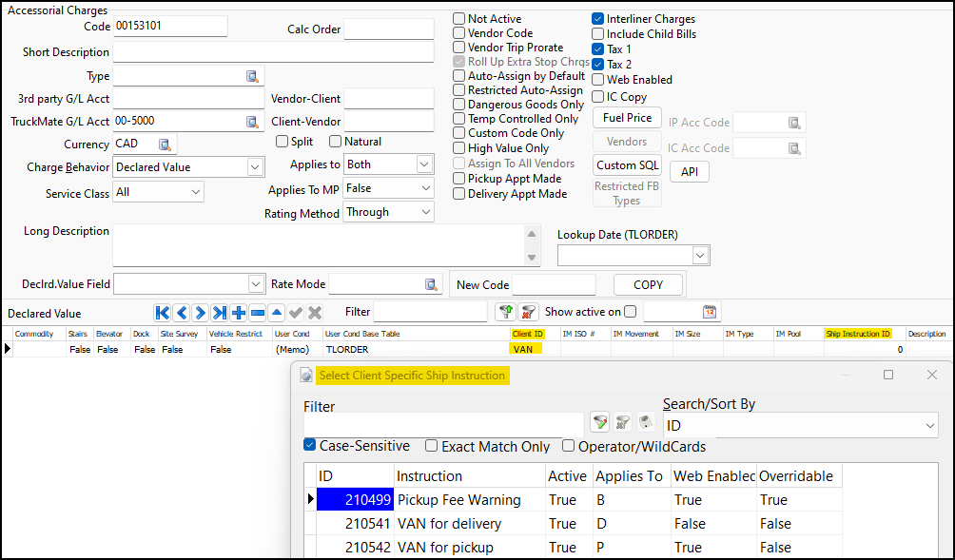Apply filter in Declared Value toolbar
955x560 pixels.
coord(505,312)
